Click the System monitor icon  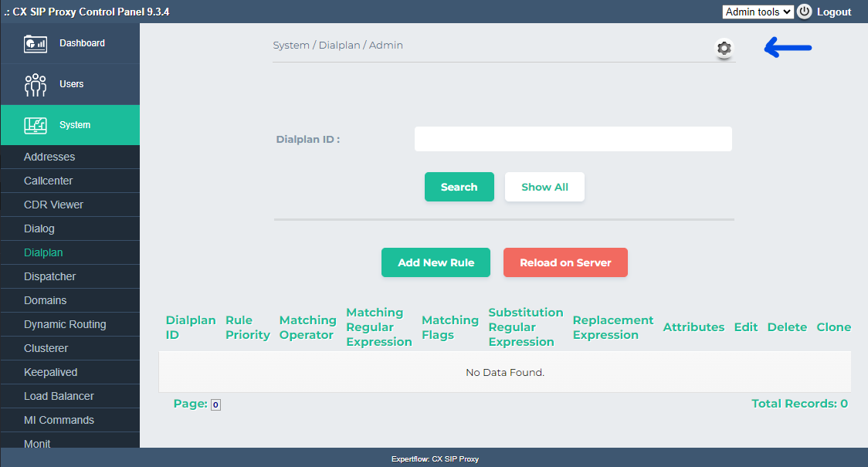coord(36,125)
